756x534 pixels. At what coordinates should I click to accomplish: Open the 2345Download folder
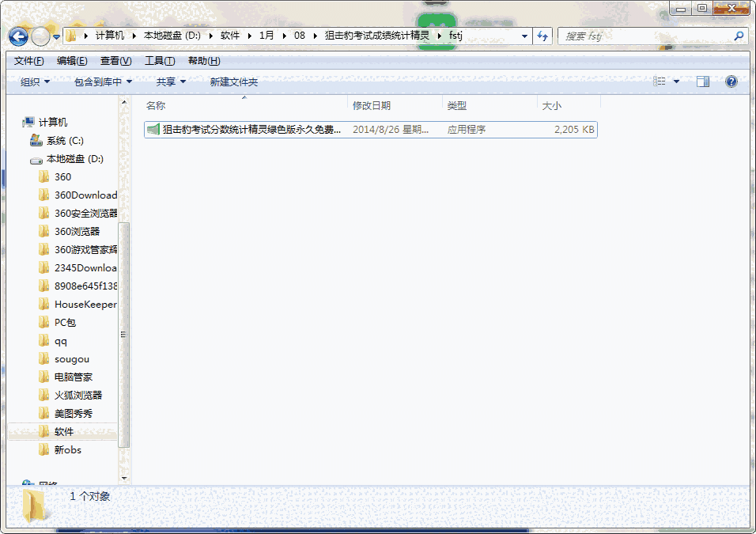click(x=86, y=267)
